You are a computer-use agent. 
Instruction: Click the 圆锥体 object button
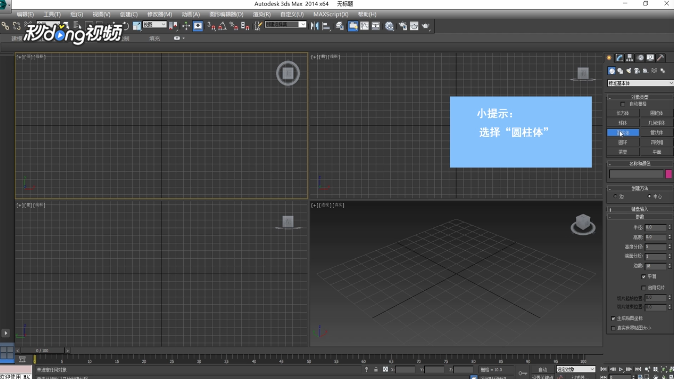[656, 113]
